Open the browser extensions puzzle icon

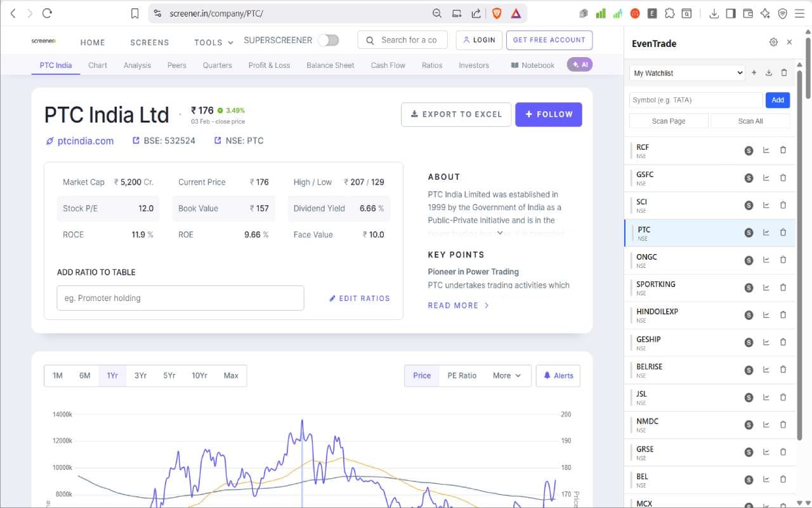(669, 13)
